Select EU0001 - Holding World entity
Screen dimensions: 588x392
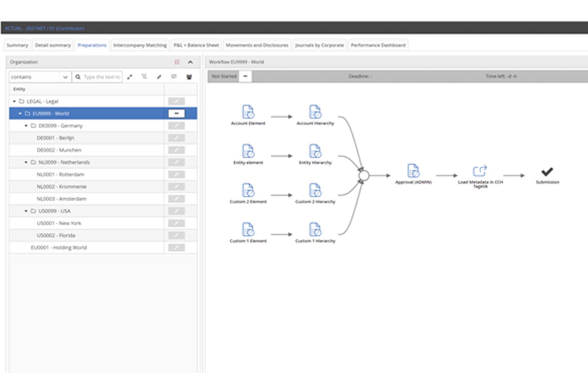tap(59, 248)
